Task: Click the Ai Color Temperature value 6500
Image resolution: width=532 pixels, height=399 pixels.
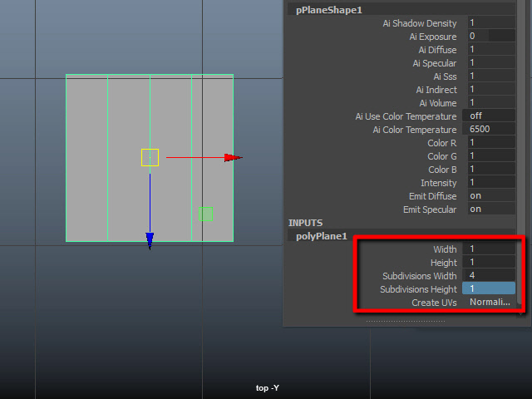Action: [x=490, y=130]
